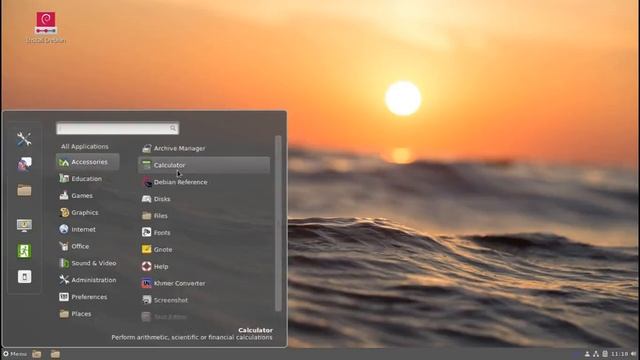Launch the Calculator application
640x360 pixels.
[x=204, y=165]
